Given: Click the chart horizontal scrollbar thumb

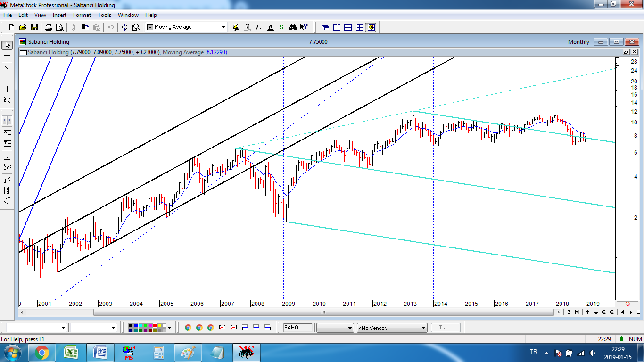Looking at the screenshot, I should (323, 312).
